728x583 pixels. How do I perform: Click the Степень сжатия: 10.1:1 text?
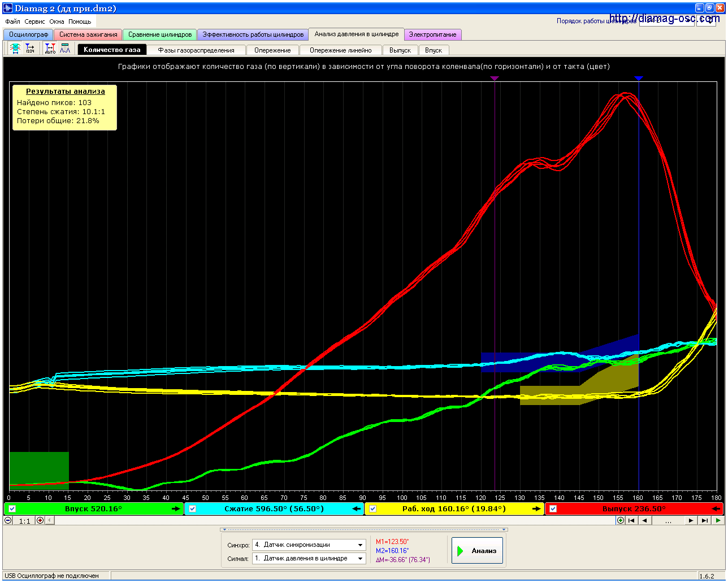61,112
